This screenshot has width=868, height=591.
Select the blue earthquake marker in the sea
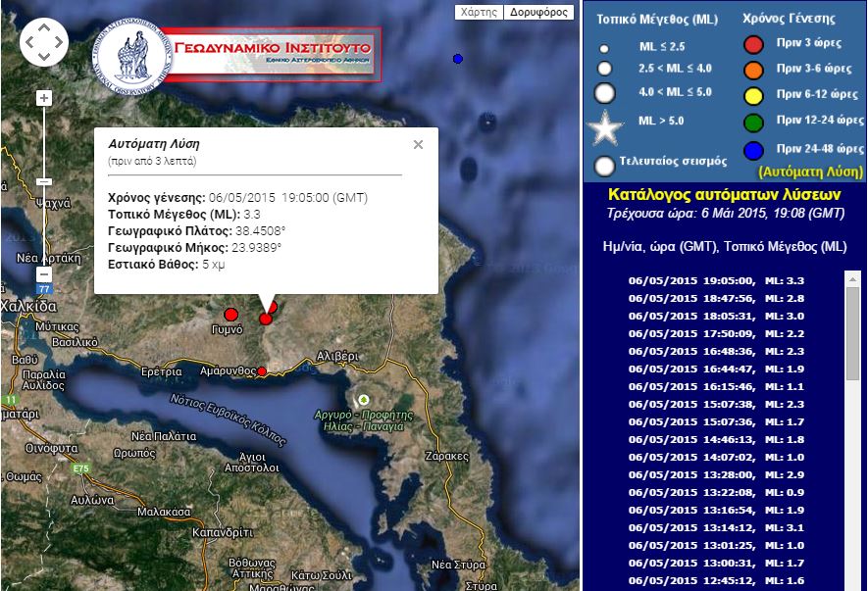pos(458,60)
